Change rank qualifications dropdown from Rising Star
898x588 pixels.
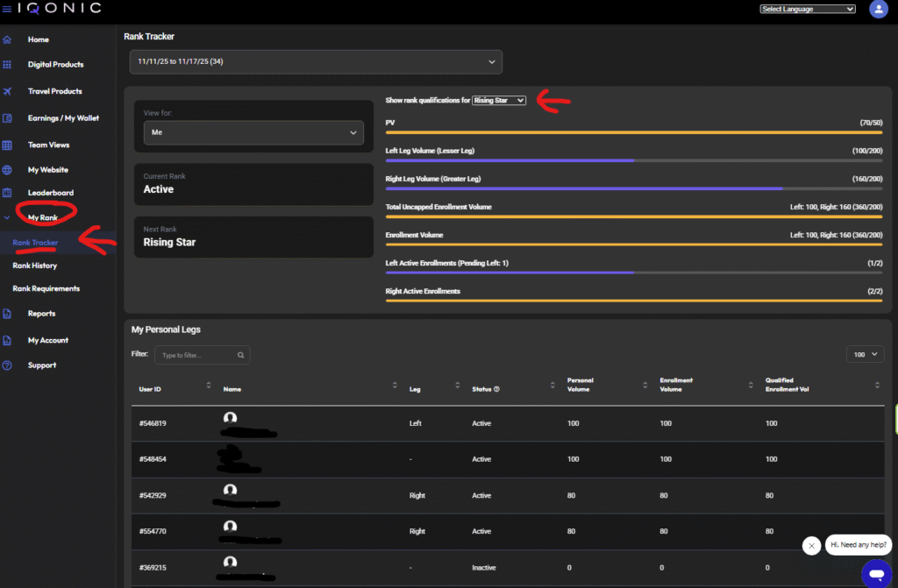coord(498,100)
